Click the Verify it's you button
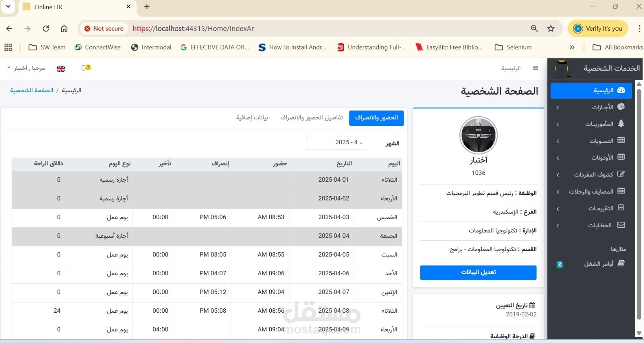 pos(598,29)
